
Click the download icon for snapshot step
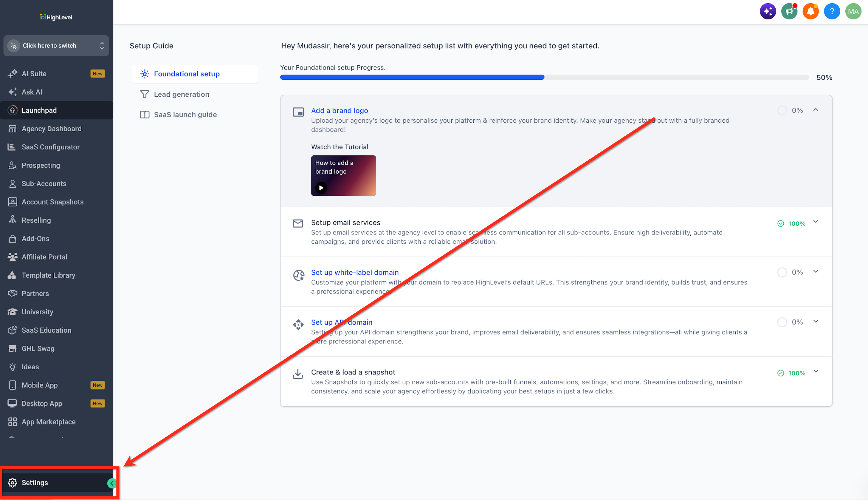[298, 374]
